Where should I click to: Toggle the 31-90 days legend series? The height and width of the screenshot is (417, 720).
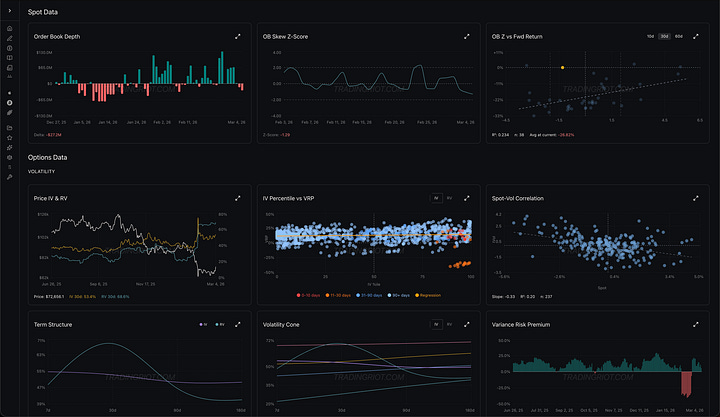[369, 295]
